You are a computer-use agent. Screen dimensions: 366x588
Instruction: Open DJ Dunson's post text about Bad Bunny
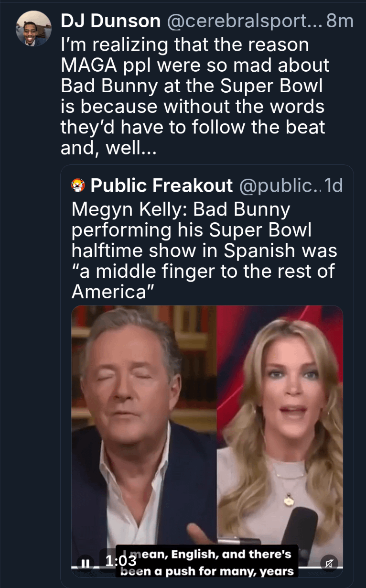click(x=191, y=86)
